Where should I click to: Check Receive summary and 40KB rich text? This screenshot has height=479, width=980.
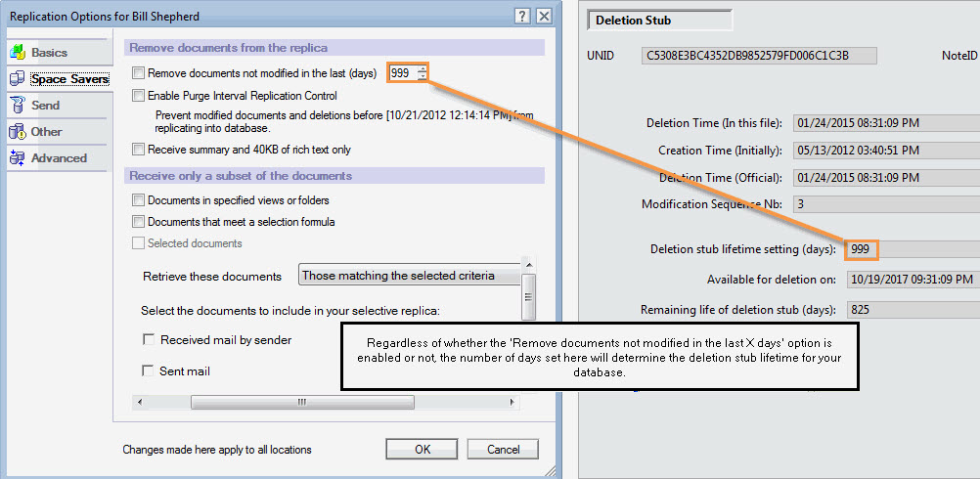click(138, 150)
